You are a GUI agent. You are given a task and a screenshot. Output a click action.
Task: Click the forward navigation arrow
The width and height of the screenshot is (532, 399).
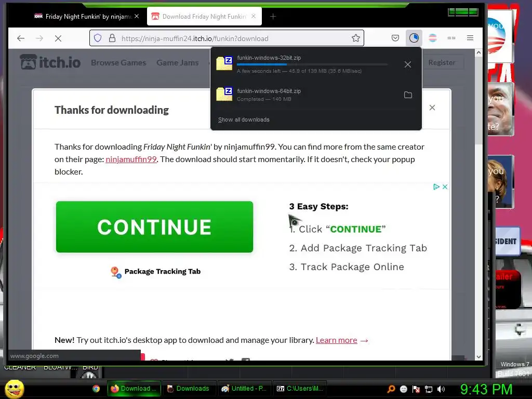(x=39, y=38)
